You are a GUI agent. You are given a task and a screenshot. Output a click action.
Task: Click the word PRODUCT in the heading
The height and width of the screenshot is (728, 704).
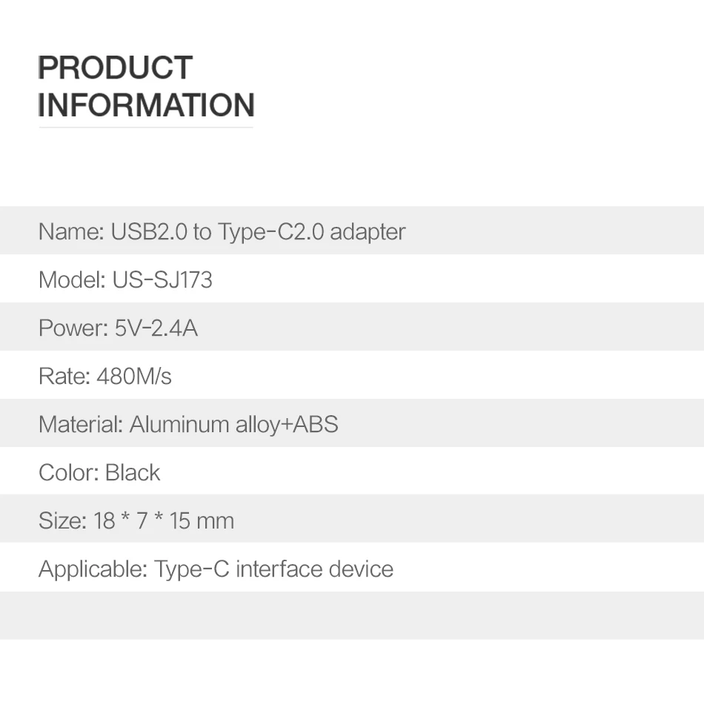pos(115,67)
